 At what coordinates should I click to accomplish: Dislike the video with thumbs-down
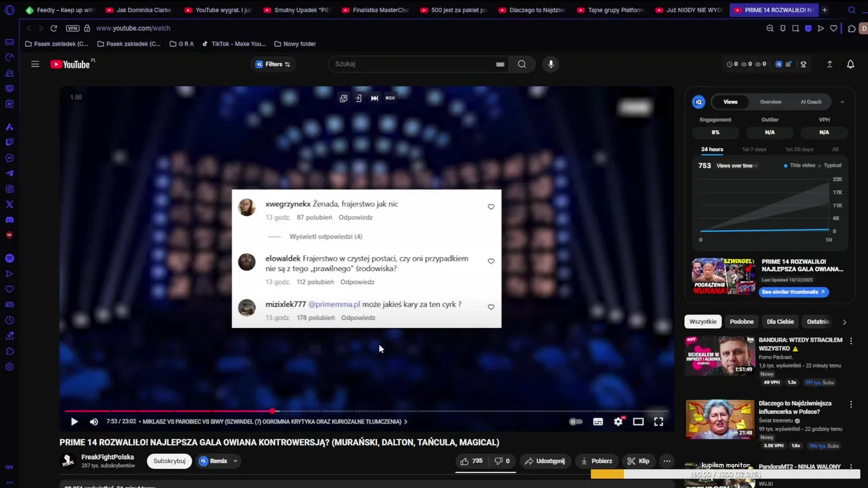point(502,461)
